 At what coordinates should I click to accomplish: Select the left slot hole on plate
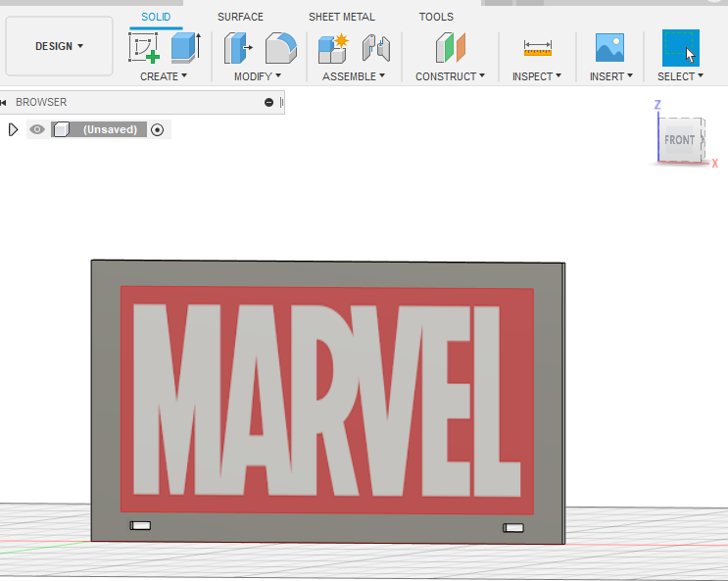140,525
